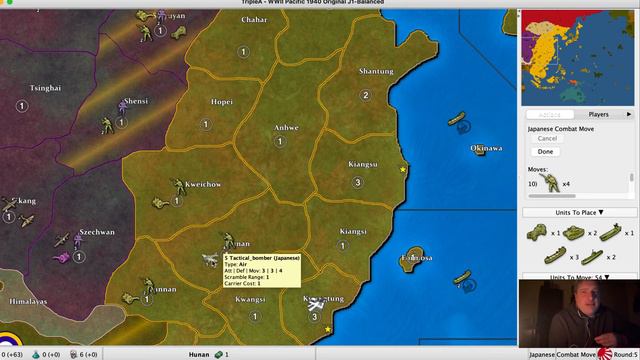Click the Kwangsi territory label
The width and height of the screenshot is (640, 360).
250,300
